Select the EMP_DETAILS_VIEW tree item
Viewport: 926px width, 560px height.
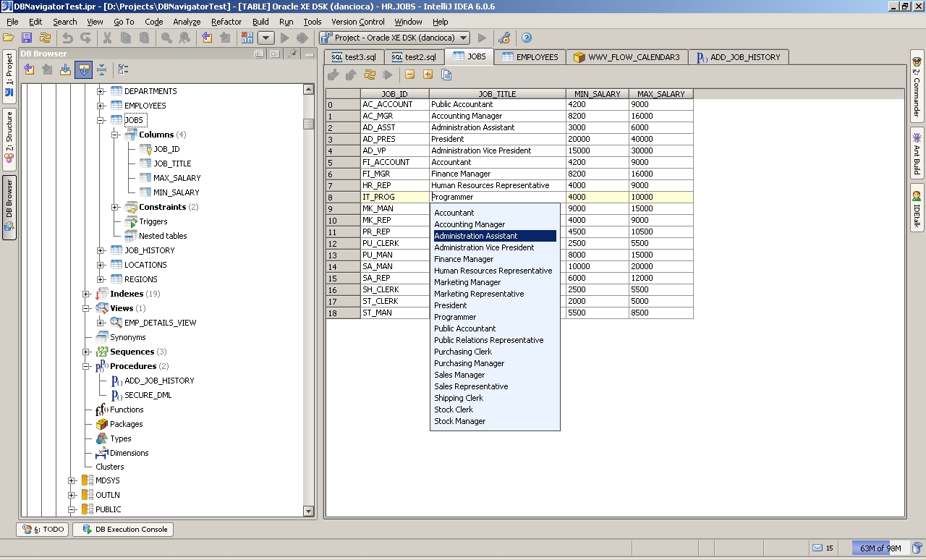point(160,323)
